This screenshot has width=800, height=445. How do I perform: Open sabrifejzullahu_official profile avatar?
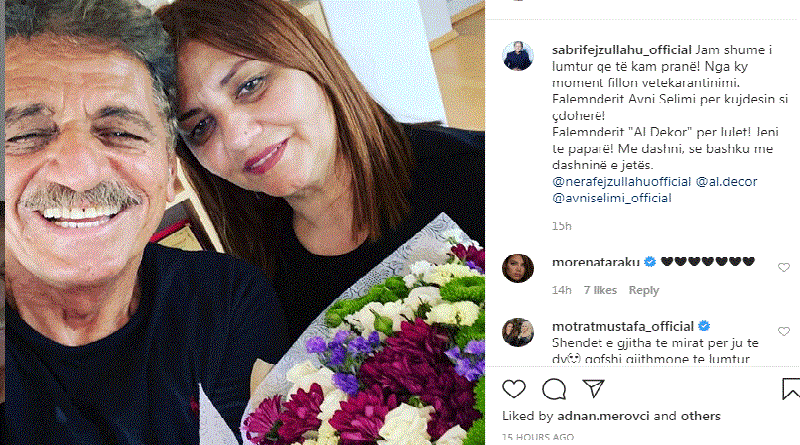pos(518,56)
